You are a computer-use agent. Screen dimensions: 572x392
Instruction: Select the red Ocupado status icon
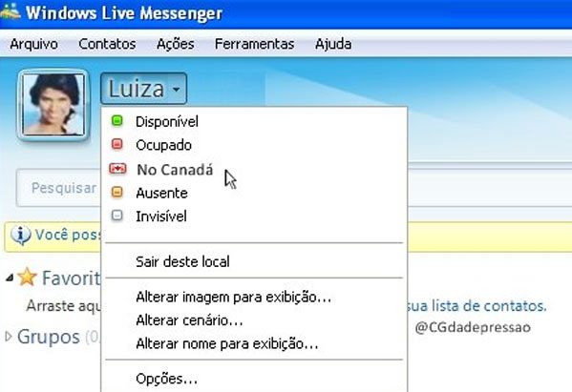pyautogui.click(x=117, y=144)
